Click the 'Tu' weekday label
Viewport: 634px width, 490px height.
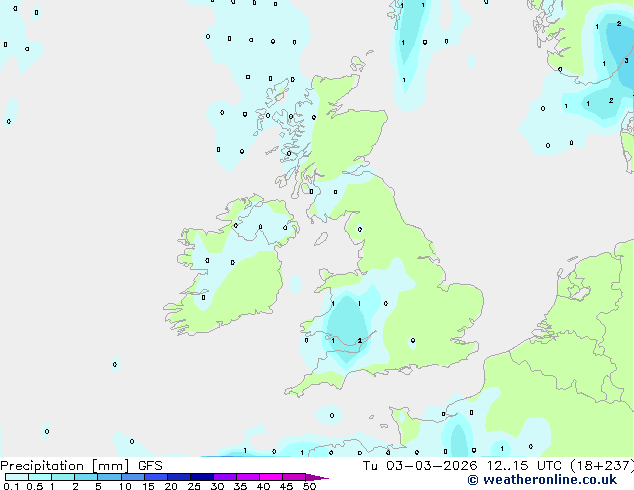(x=370, y=466)
